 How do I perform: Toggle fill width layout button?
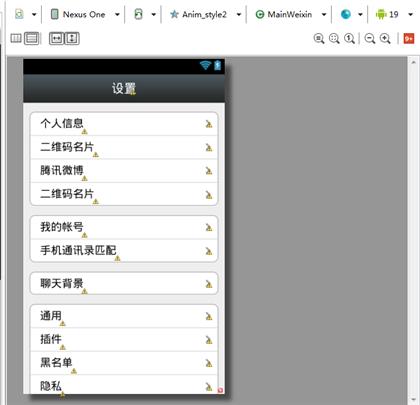56,39
